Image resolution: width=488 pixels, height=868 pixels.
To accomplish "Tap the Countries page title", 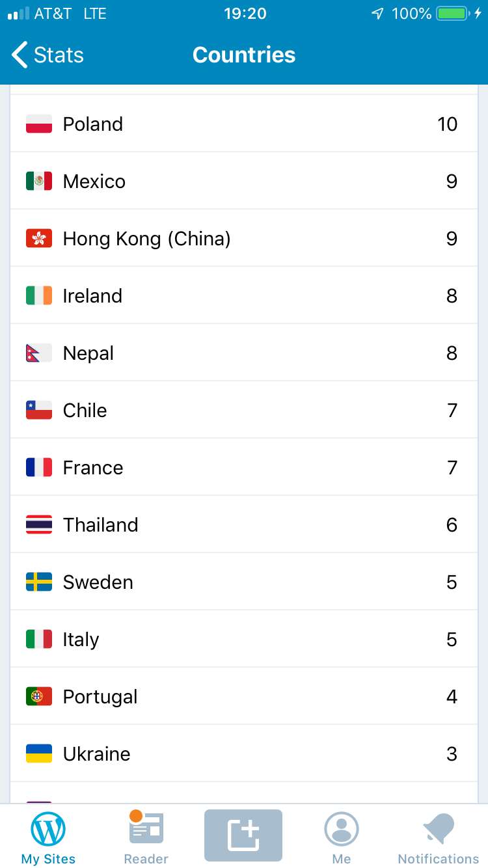I will [x=244, y=55].
